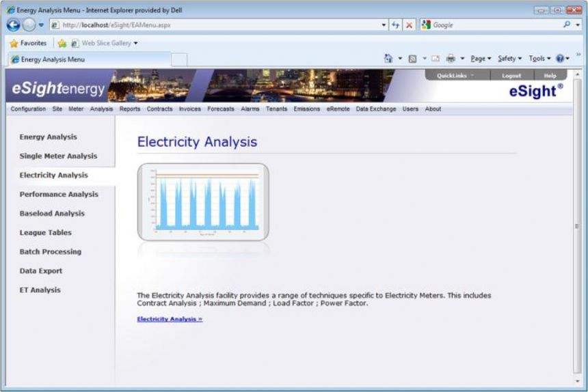Click the scrollbar down arrow
This screenshot has height=392, width=588.
[577, 381]
